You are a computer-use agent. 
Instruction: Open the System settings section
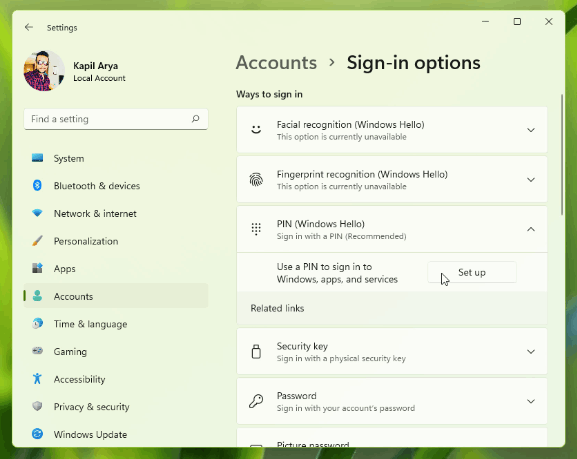(x=116, y=158)
